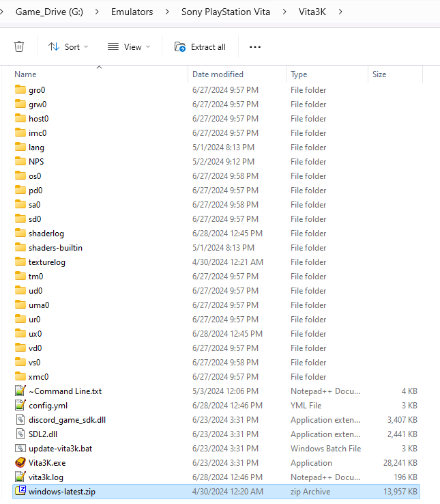Sort by Date modified column header
The height and width of the screenshot is (504, 440).
[218, 74]
